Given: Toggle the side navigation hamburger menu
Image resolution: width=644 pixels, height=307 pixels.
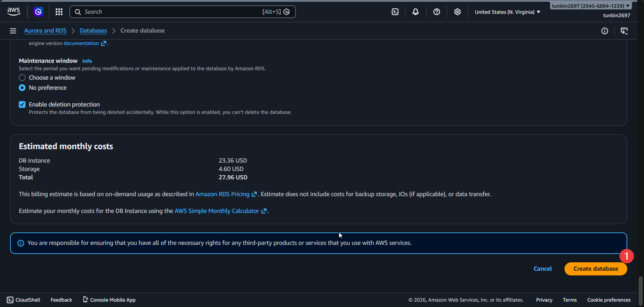Looking at the screenshot, I should click(x=13, y=31).
